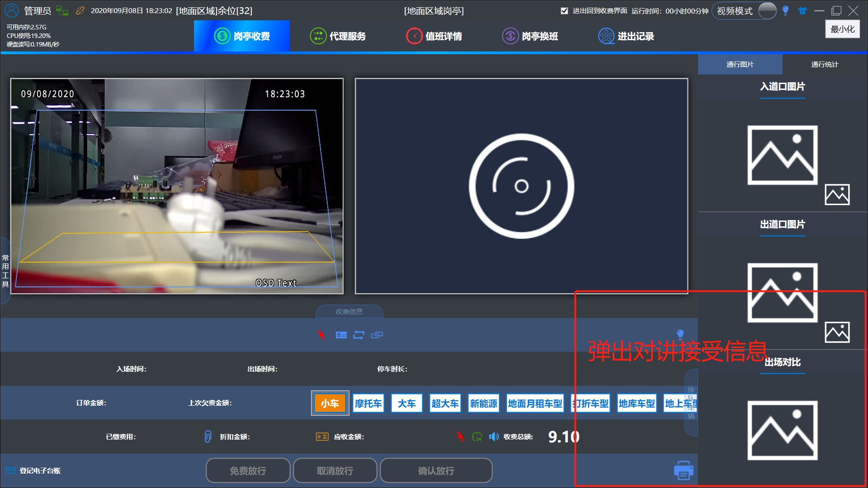The image size is (868, 488).
Task: Click the paperclip icon beside 折扣金额
Action: click(208, 436)
